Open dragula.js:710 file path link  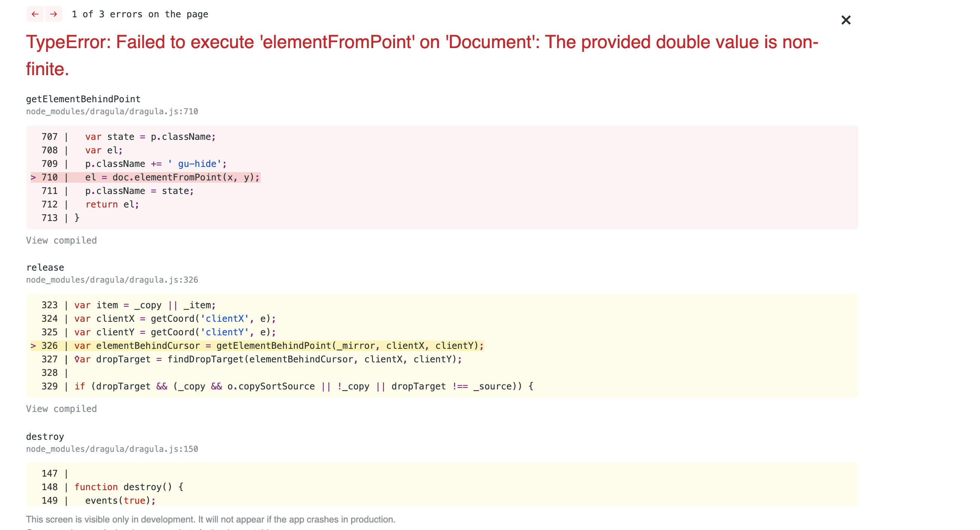(x=112, y=112)
